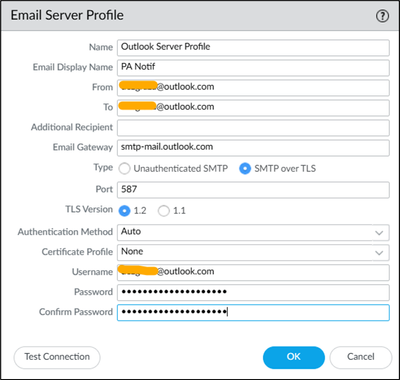Click the Password input field
Viewport: 400px width, 380px height.
253,292
